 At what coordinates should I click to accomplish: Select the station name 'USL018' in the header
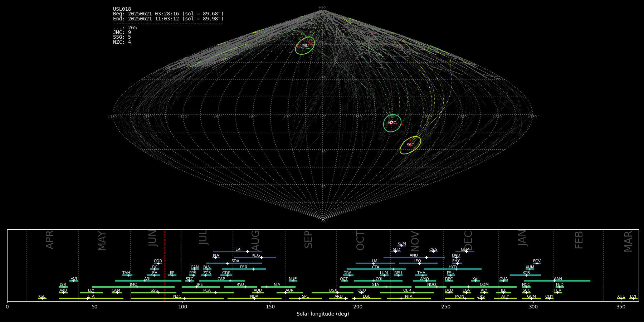[122, 9]
